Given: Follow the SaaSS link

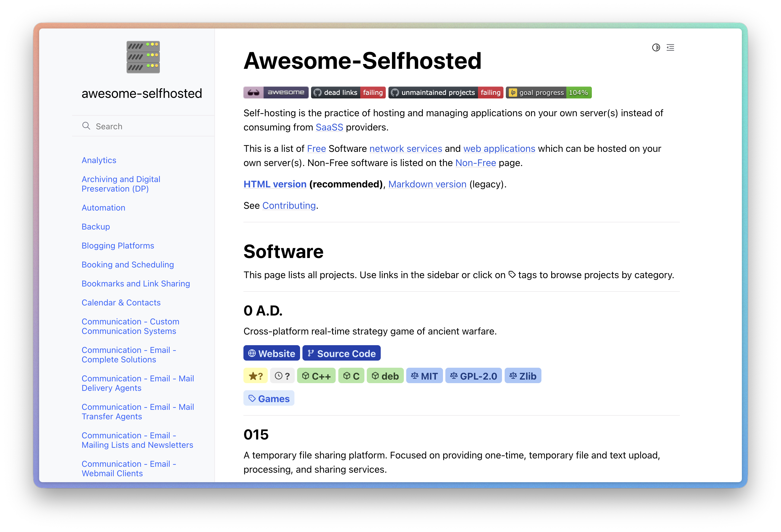Looking at the screenshot, I should point(329,128).
